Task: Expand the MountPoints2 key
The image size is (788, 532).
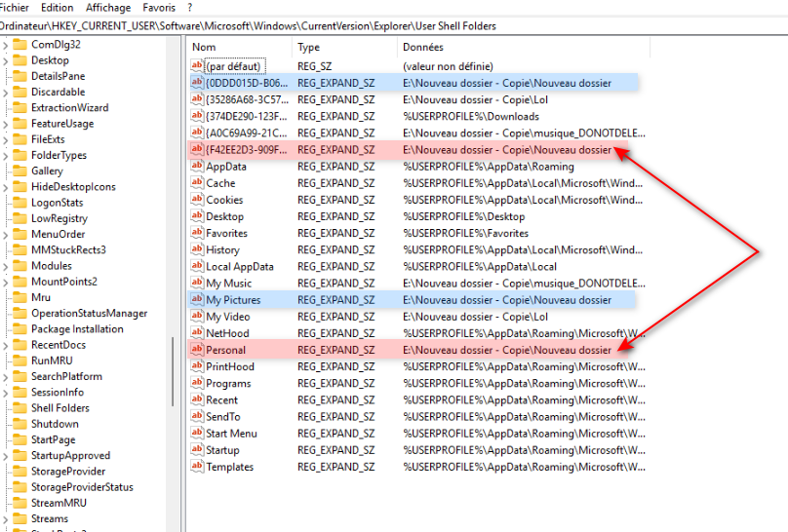Action: (x=5, y=282)
